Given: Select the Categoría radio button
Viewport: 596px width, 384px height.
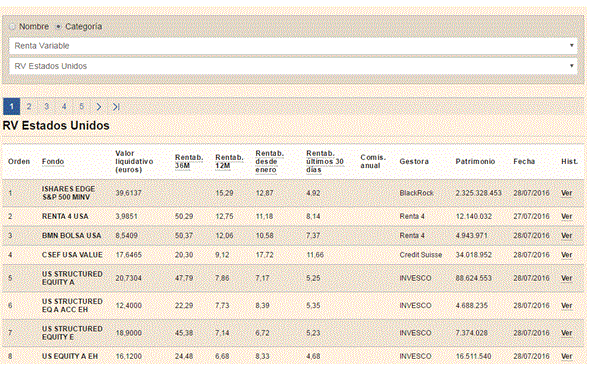Looking at the screenshot, I should [58, 27].
